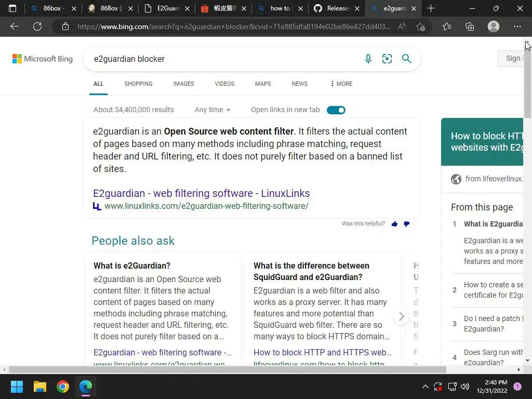Open the Favorites list icon
This screenshot has width=532, height=399.
tap(447, 26)
